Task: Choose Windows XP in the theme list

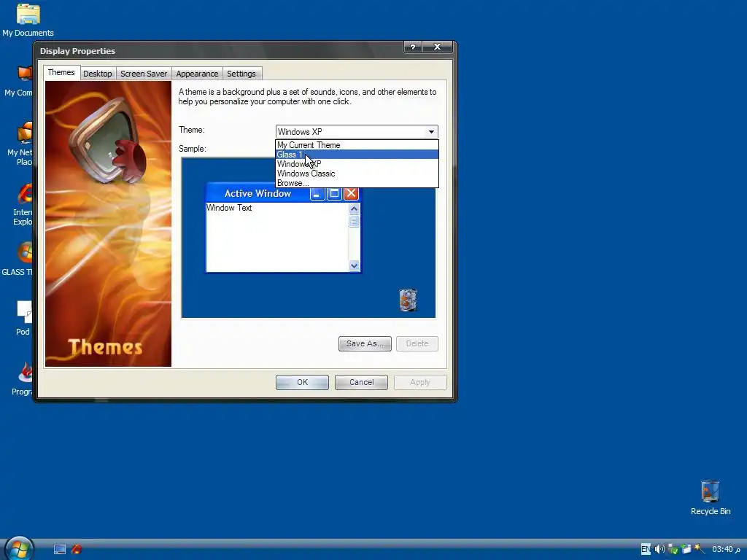Action: tap(357, 164)
